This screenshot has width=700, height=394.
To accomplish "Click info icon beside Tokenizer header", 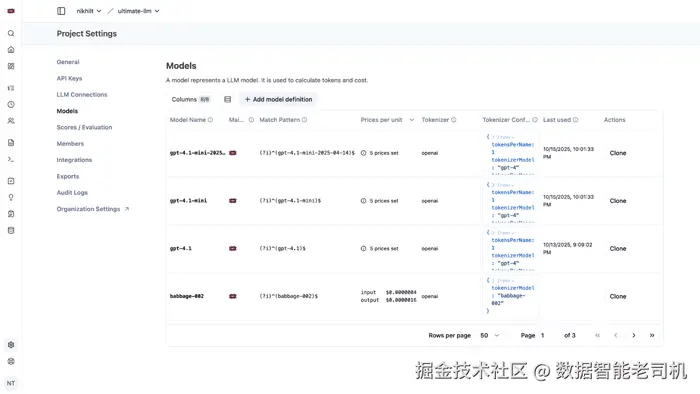I will coord(454,120).
